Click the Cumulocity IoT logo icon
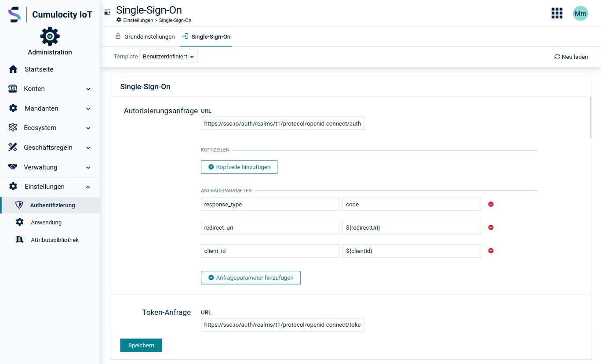Viewport: 601px width, 364px height. (15, 14)
